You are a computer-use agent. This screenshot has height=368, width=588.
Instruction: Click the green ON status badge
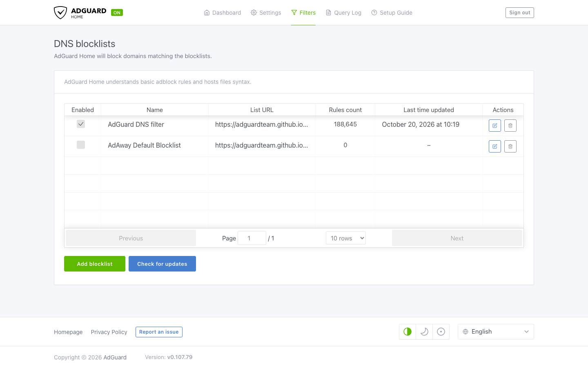[117, 13]
